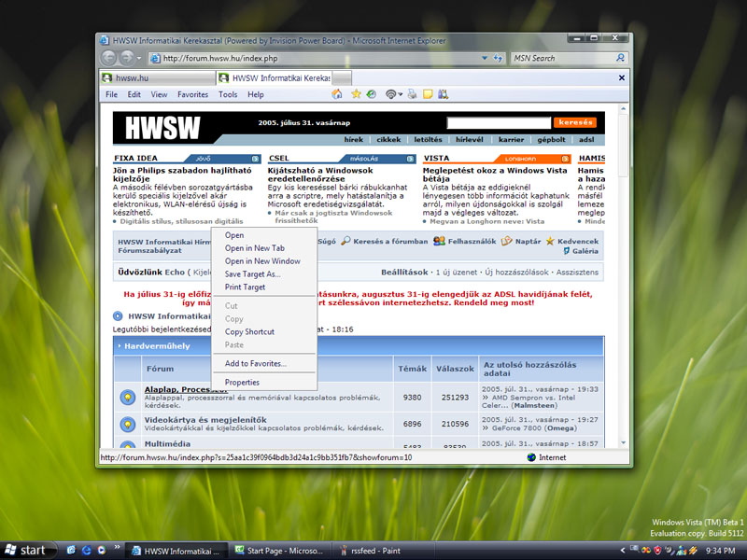Open the Felhasználók members link
Screen dimensions: 747x560
click(x=472, y=242)
